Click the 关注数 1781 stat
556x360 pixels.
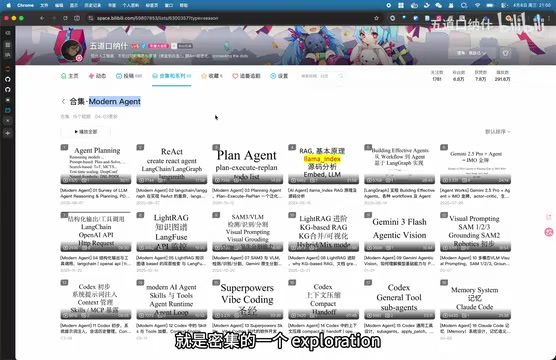(437, 76)
